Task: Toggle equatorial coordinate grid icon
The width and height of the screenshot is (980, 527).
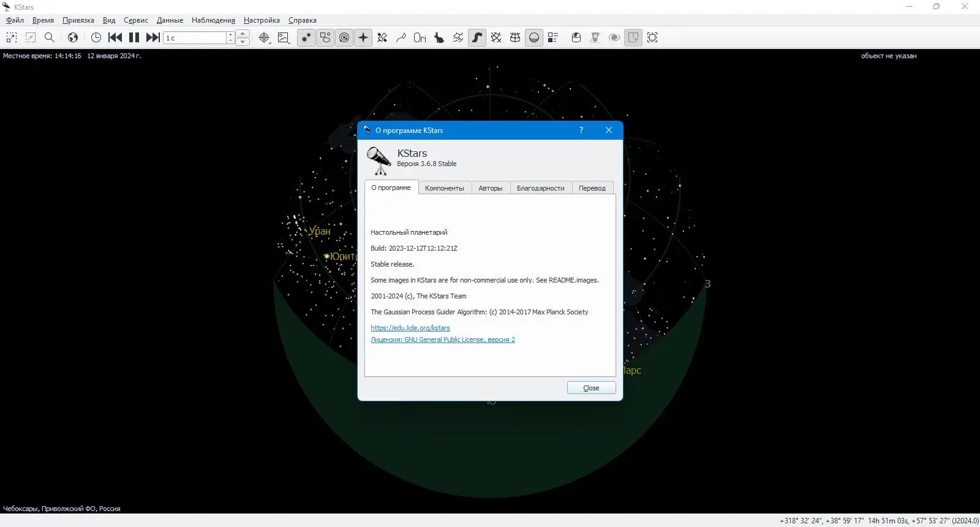Action: coord(496,37)
